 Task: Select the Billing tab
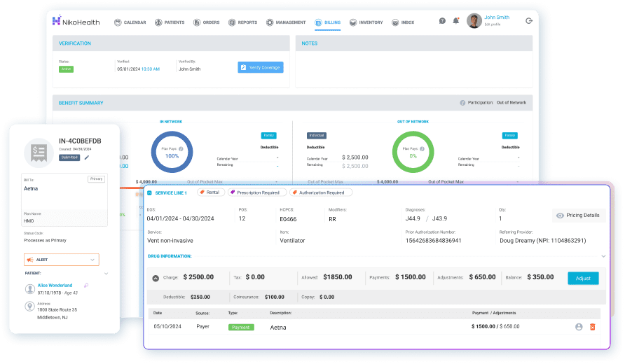tap(328, 22)
